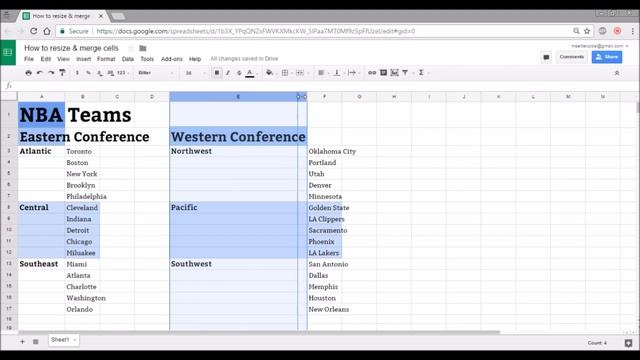Image resolution: width=640 pixels, height=360 pixels.
Task: Open the File menu
Action: pyautogui.click(x=29, y=59)
